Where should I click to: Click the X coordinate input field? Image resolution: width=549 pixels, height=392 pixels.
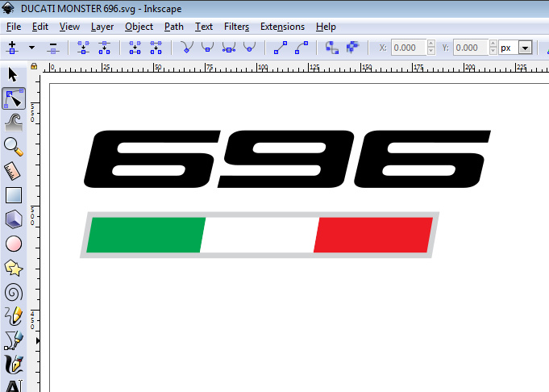pos(408,48)
